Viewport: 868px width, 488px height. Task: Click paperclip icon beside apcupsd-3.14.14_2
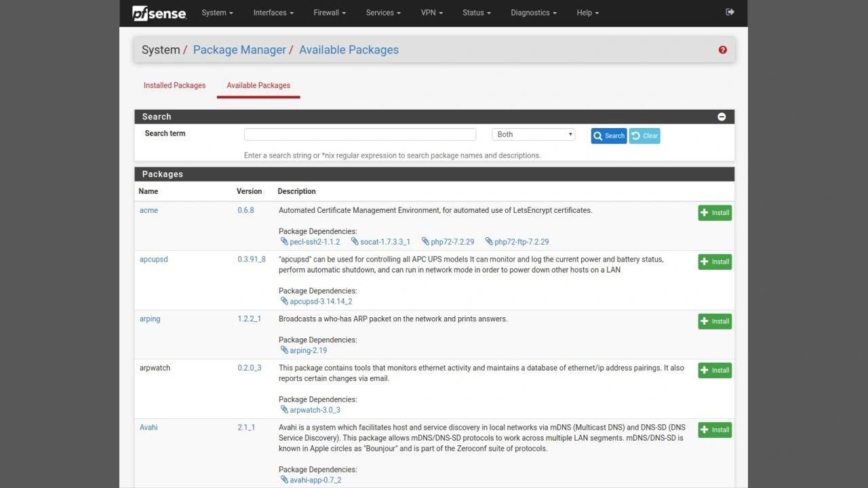click(x=284, y=301)
